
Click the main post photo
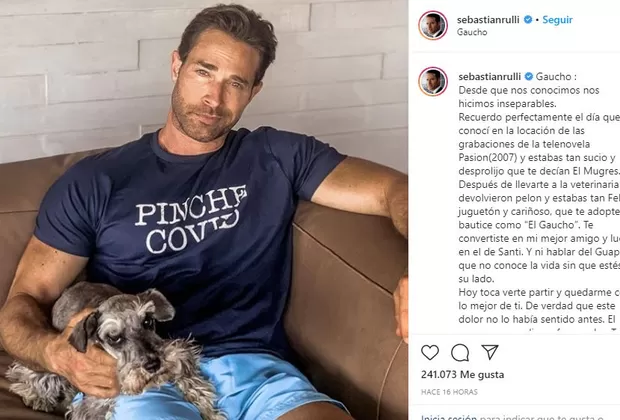pos(204,210)
